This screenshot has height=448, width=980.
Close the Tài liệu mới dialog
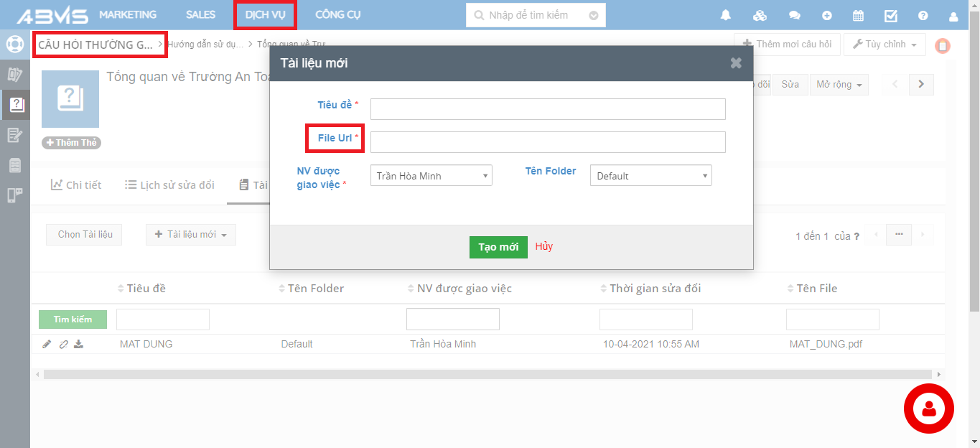click(x=736, y=63)
